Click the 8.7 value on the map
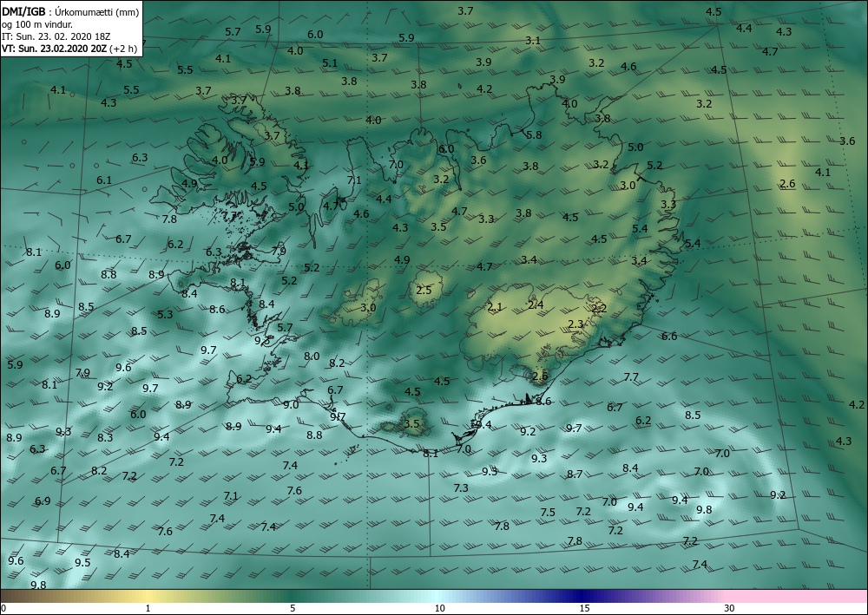The image size is (868, 615). click(575, 474)
